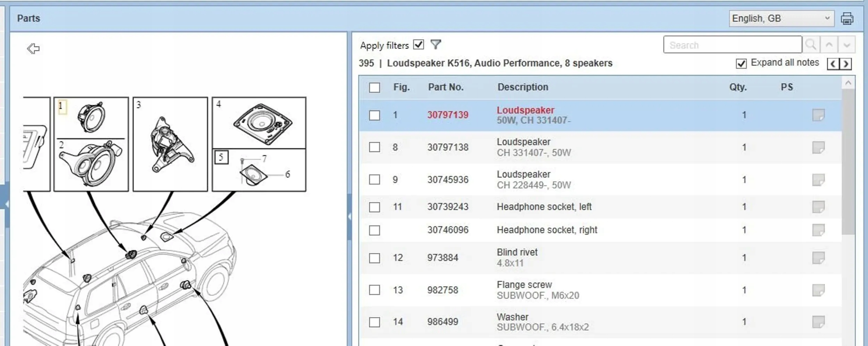The width and height of the screenshot is (868, 346).
Task: Click the print icon
Action: point(847,18)
